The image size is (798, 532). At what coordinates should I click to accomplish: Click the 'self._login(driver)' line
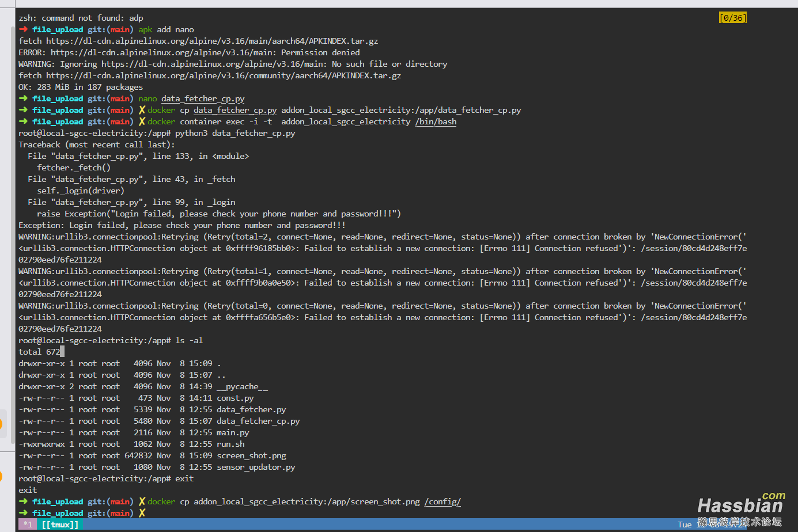[81, 191]
